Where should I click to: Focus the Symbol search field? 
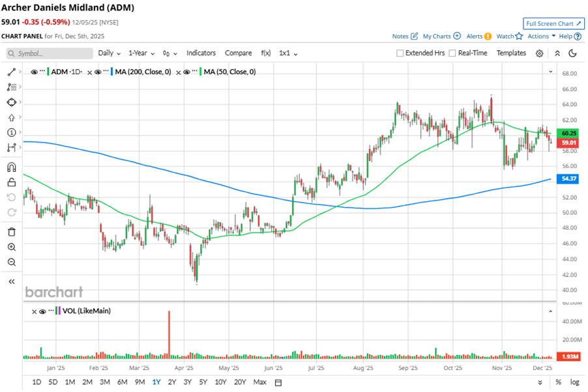pyautogui.click(x=50, y=53)
